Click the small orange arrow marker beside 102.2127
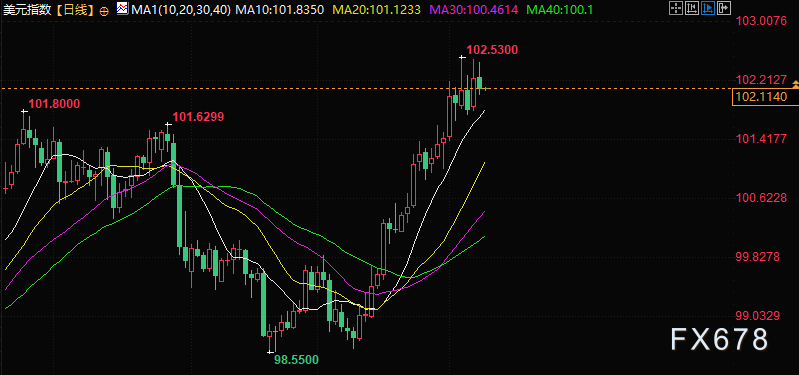The image size is (799, 375). pyautogui.click(x=795, y=85)
